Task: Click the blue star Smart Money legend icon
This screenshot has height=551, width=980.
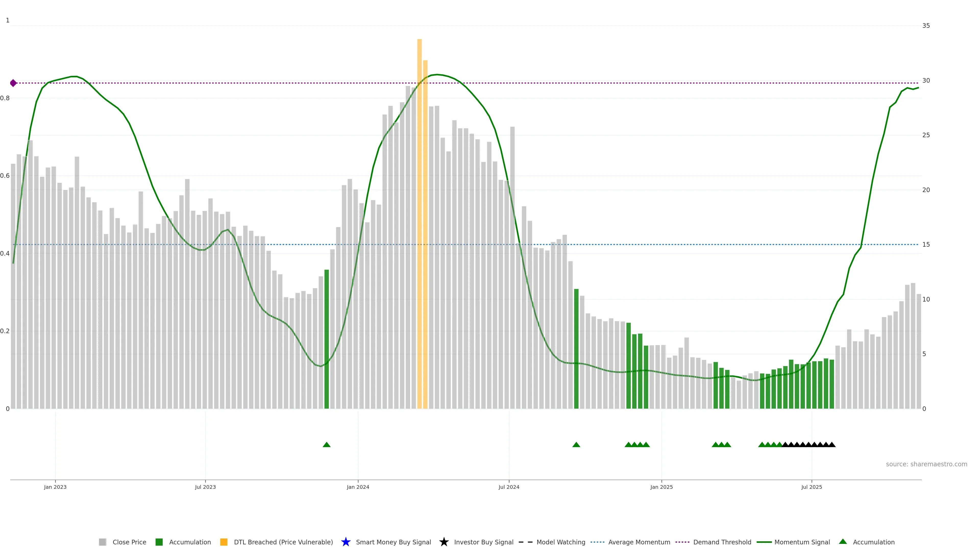Action: click(346, 542)
